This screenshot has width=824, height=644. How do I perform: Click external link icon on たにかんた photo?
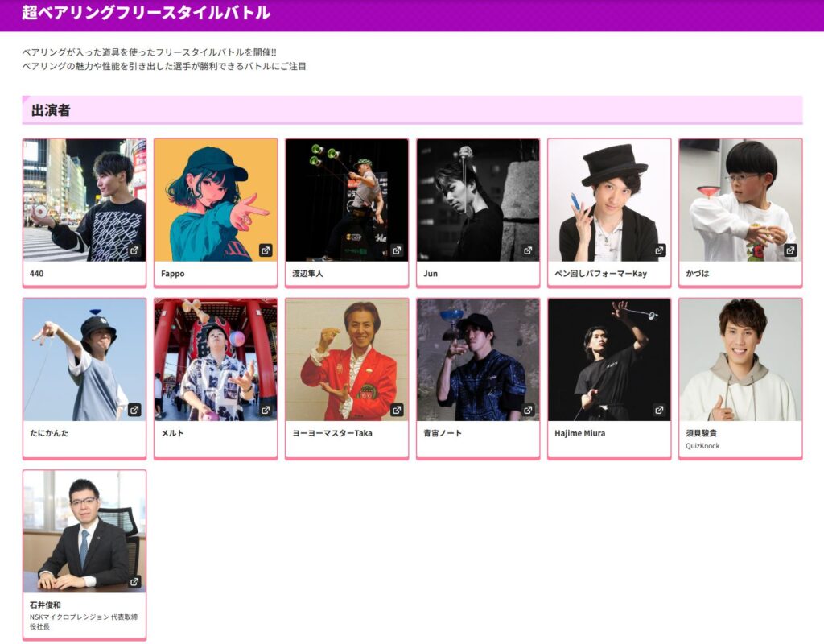click(x=134, y=410)
